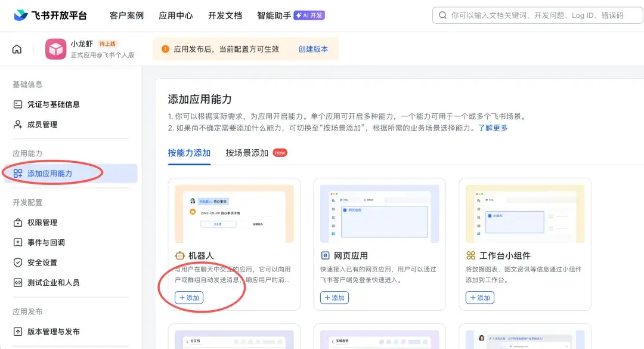Screen dimensions: 644x349
Task: Click the 版本管理与发布 upload icon
Action: point(18,332)
